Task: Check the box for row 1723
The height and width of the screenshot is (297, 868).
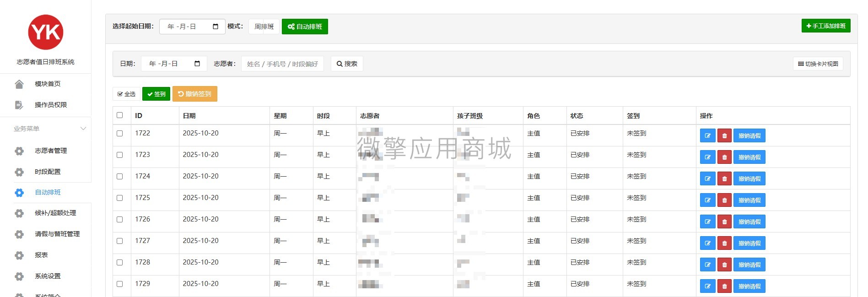Action: (120, 155)
